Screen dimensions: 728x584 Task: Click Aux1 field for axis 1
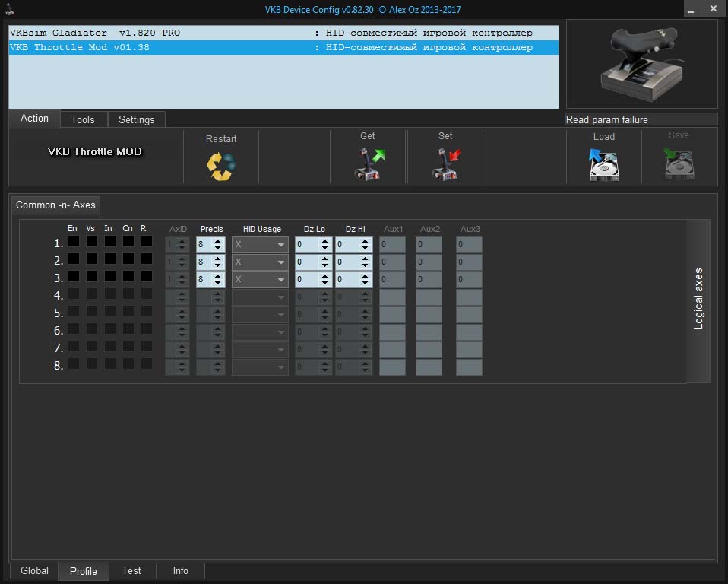(x=392, y=244)
